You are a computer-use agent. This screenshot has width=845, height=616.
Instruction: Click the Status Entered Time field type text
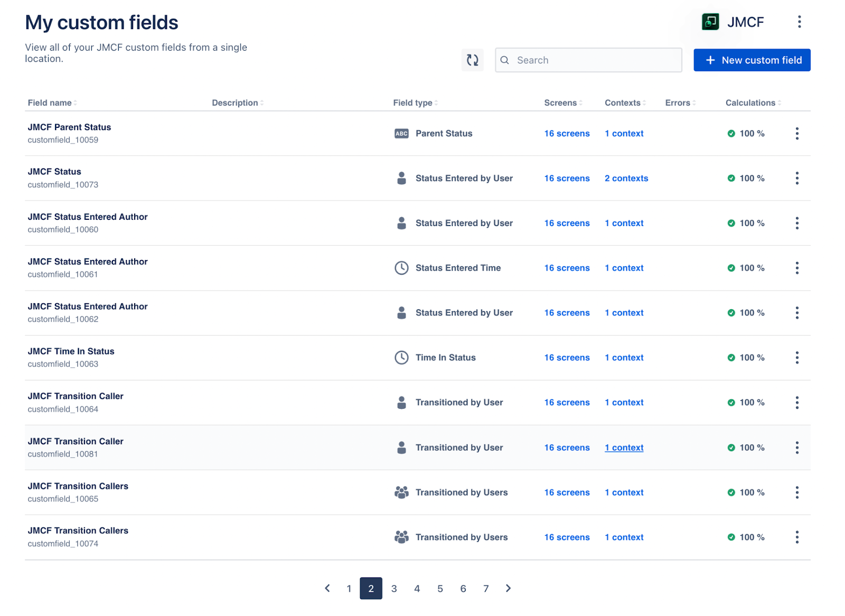(x=458, y=268)
